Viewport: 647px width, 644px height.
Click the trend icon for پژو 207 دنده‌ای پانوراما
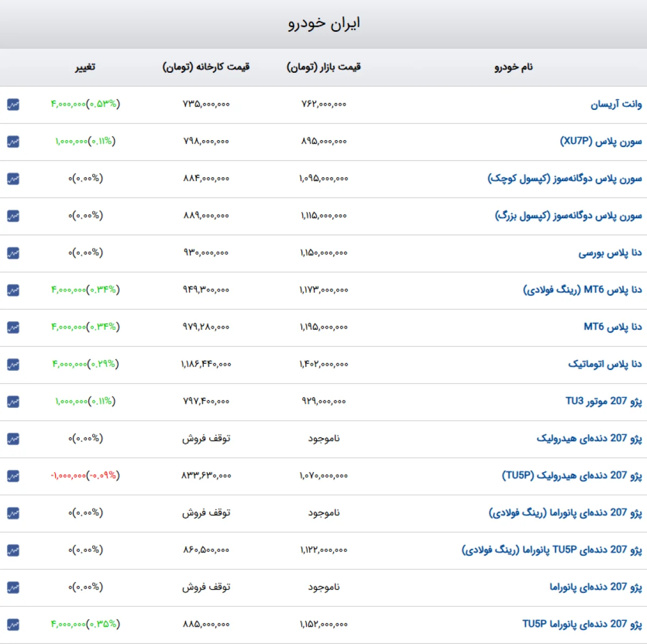pos(13,587)
